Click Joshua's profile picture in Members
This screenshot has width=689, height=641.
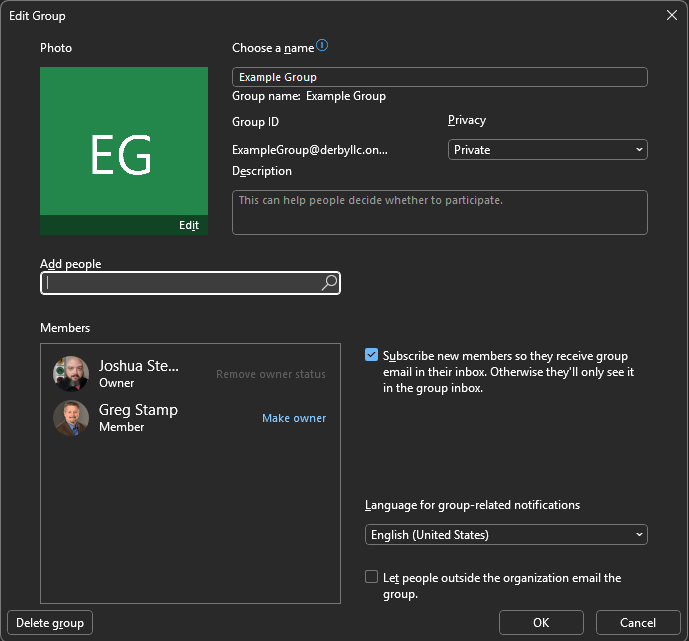(71, 374)
